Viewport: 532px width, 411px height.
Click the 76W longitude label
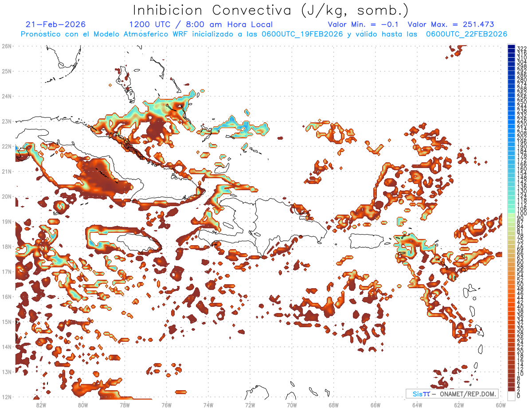pos(166,405)
